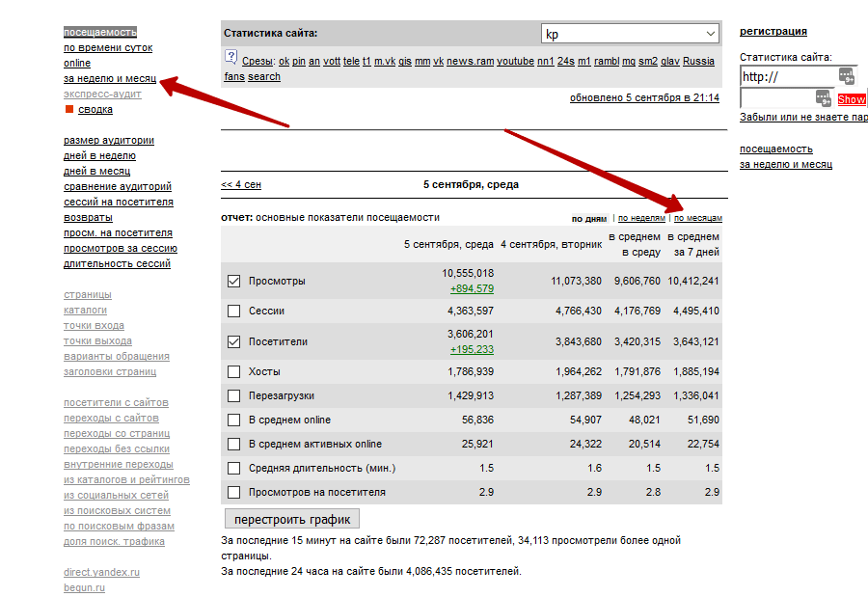Open за неделю и месяц in left menu
Image resolution: width=868 pixels, height=597 pixels.
coord(108,78)
